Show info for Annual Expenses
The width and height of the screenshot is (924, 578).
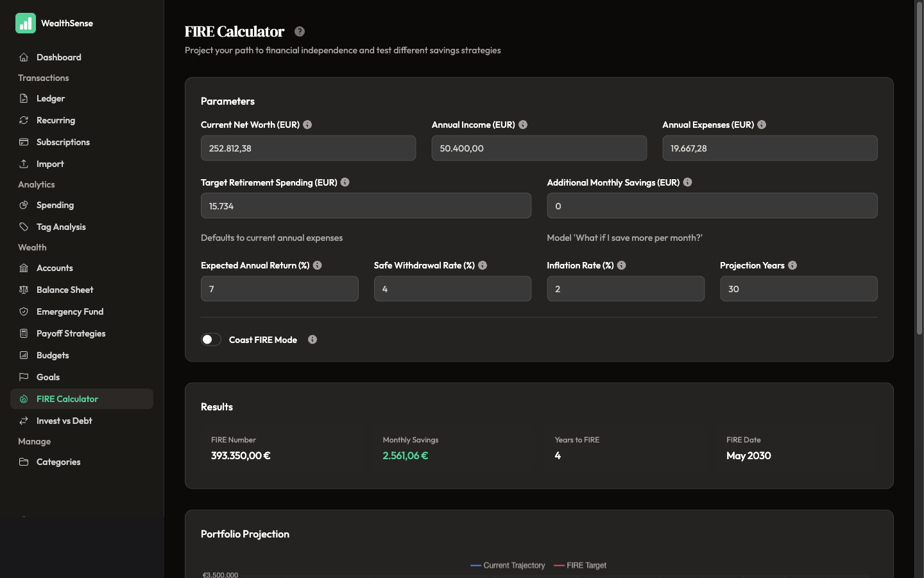[762, 125]
